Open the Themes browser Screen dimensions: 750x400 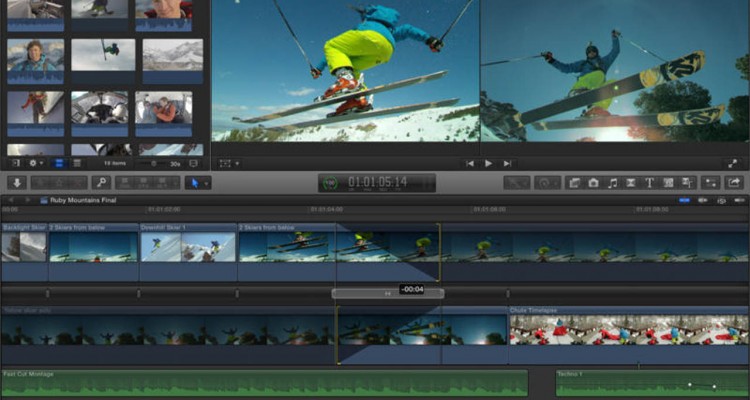687,183
